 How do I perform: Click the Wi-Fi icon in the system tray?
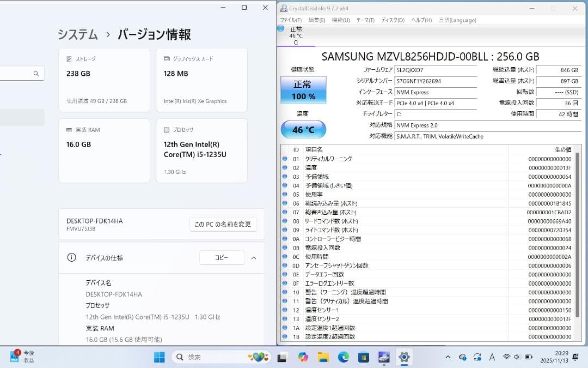point(506,358)
